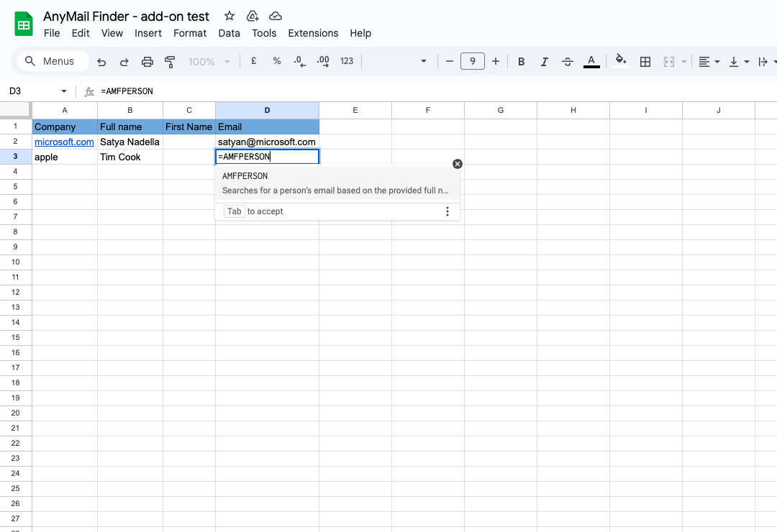This screenshot has height=532, width=777.
Task: Open the Edit menu
Action: point(81,33)
